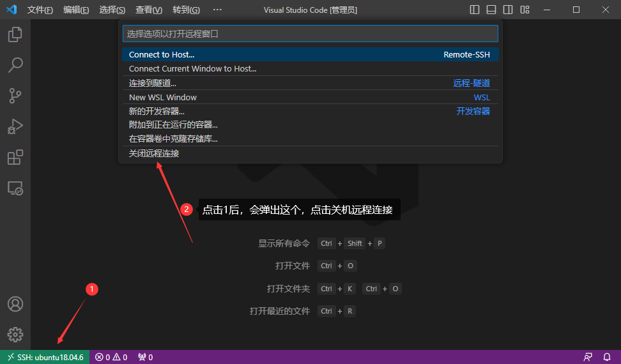The width and height of the screenshot is (621, 364).
Task: Open the Accounts menu icon
Action: click(15, 304)
